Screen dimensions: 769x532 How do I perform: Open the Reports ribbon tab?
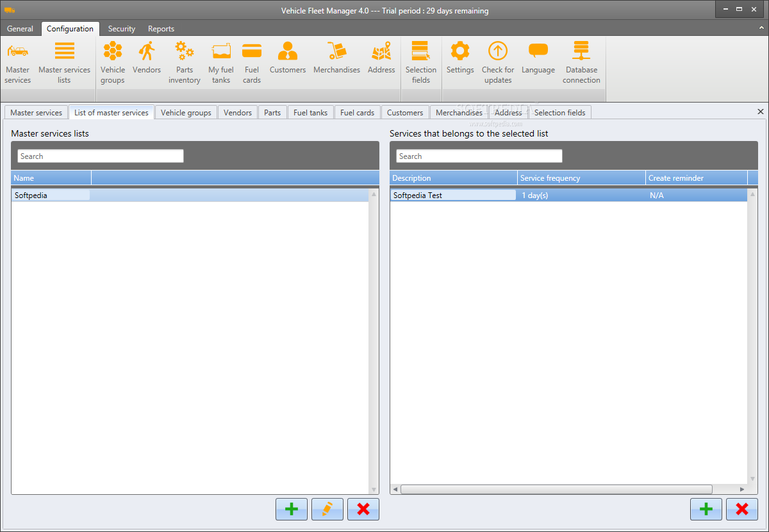click(x=161, y=29)
